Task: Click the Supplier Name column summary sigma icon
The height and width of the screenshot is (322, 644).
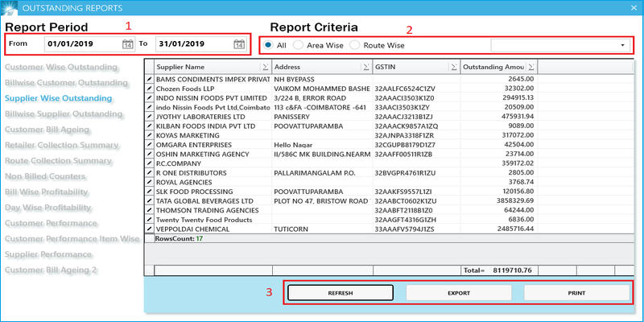Action: point(266,67)
